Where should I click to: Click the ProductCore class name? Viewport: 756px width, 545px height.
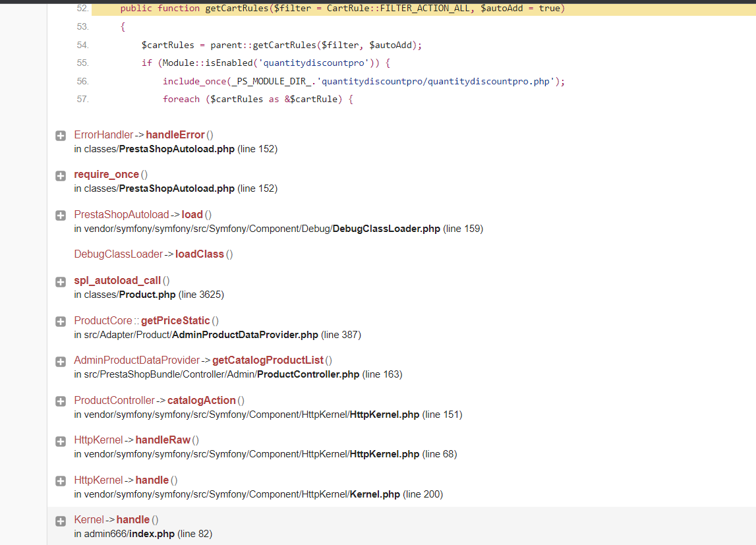pyautogui.click(x=103, y=320)
